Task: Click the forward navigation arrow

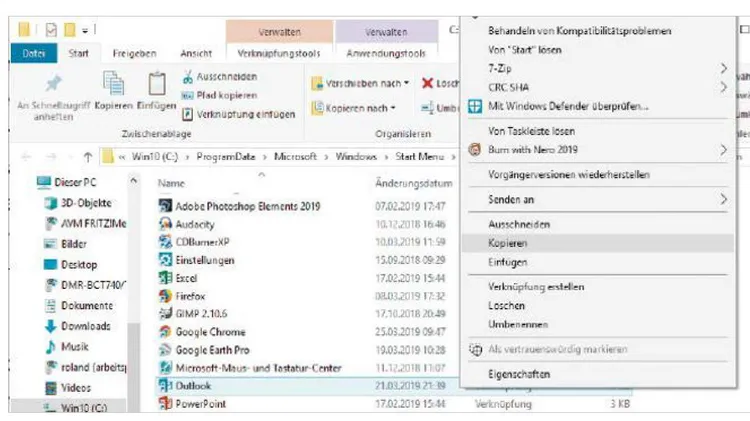Action: pyautogui.click(x=51, y=156)
